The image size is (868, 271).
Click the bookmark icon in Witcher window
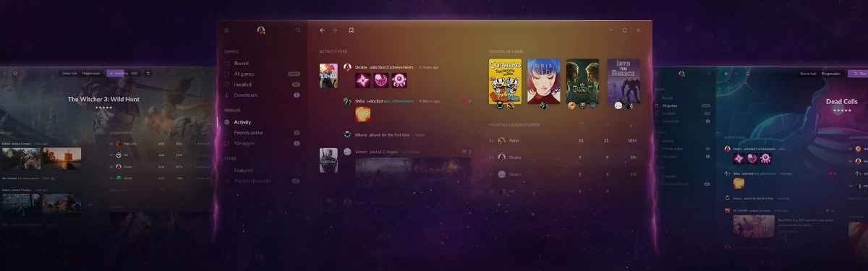pos(15,73)
